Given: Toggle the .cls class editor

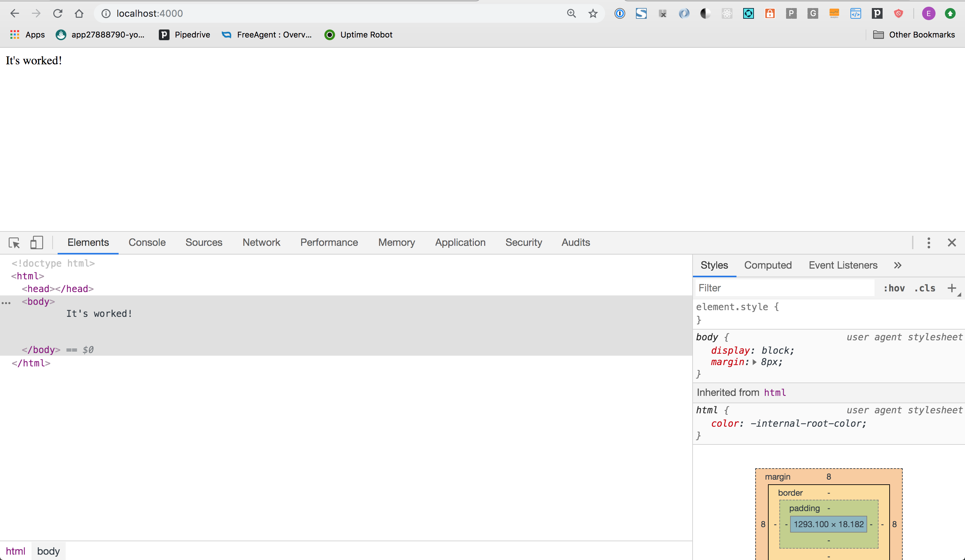Looking at the screenshot, I should [x=925, y=288].
